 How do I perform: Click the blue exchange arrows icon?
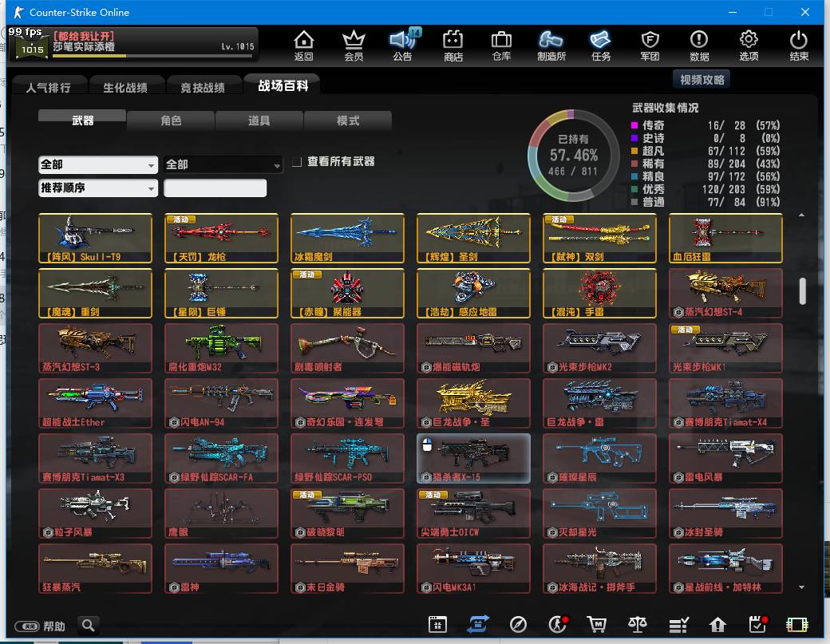477,625
